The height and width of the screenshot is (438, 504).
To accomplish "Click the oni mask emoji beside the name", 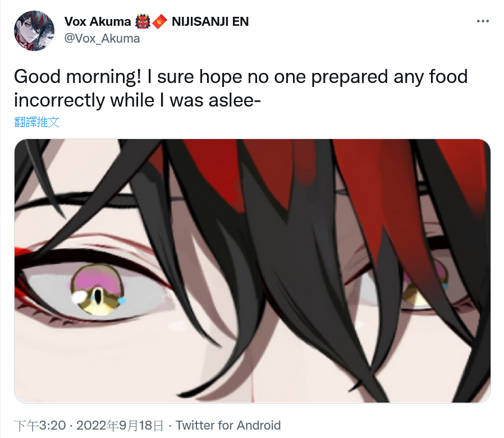I will [x=143, y=22].
